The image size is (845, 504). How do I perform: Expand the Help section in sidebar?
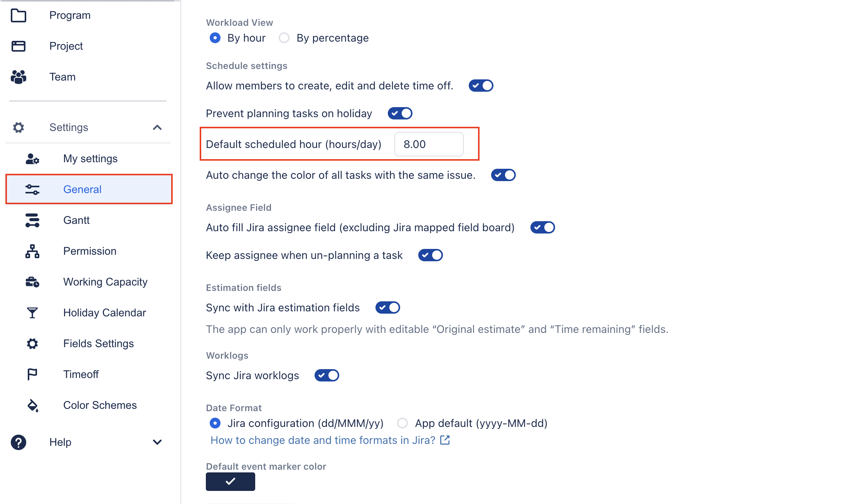click(x=157, y=442)
